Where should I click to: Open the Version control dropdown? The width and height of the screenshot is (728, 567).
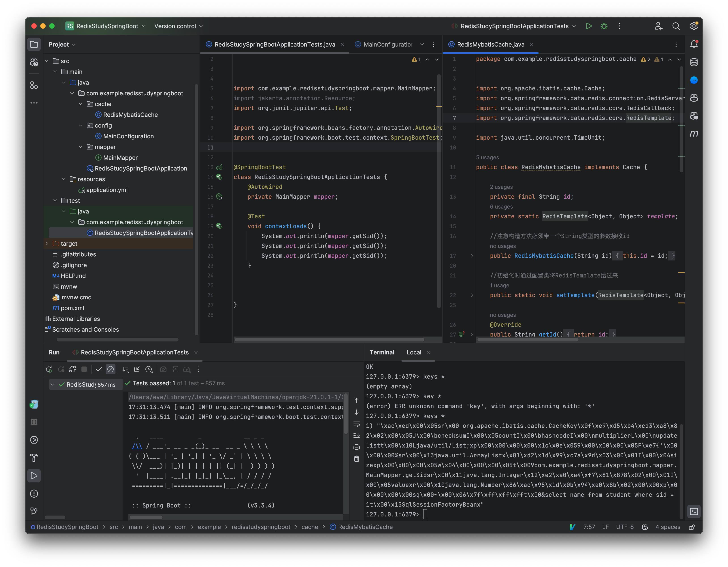(178, 26)
